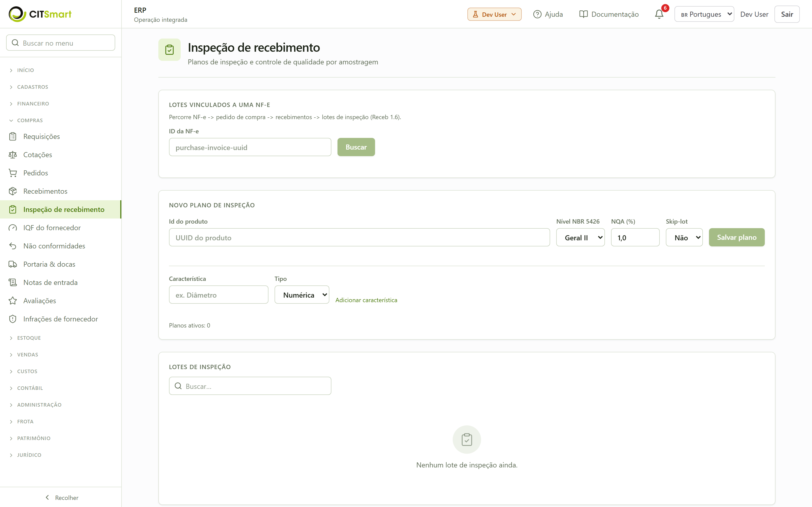Open the Skip-lot dropdown

(684, 238)
